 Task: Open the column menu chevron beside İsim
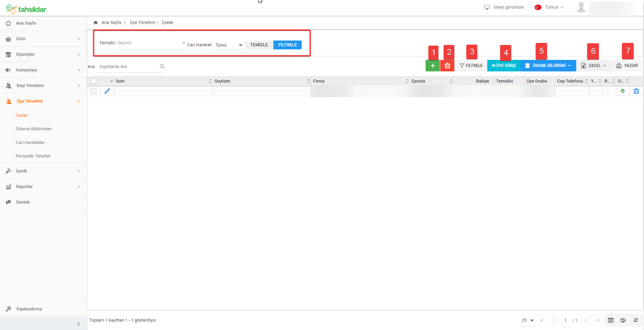112,81
